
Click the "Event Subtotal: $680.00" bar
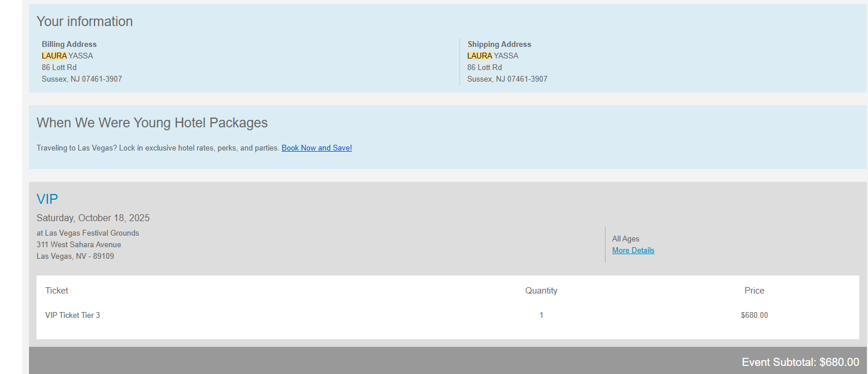point(448,361)
